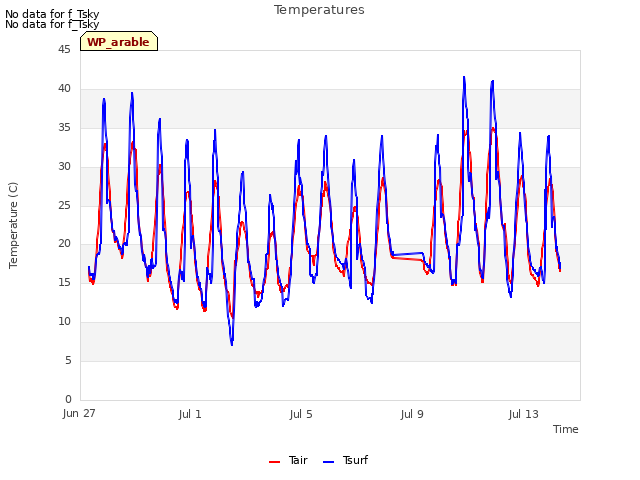Viewport: 640px width, 480px height.
Task: Click the highest Tsurf peak above 40
Action: pyautogui.click(x=464, y=77)
